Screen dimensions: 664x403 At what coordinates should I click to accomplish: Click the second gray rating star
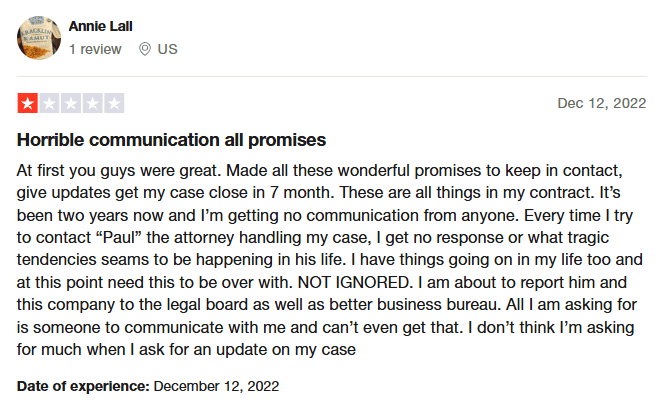pyautogui.click(x=49, y=103)
